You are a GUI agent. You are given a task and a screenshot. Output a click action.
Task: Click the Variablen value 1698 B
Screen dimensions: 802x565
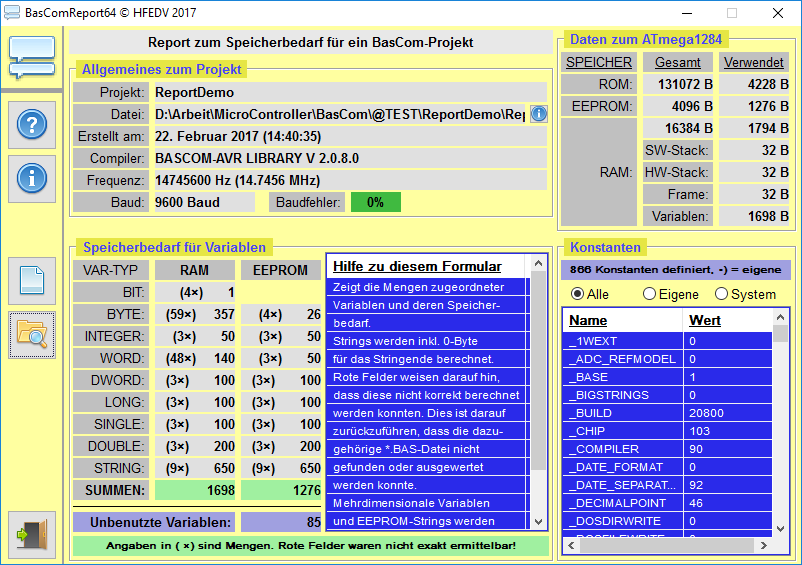pyautogui.click(x=753, y=216)
